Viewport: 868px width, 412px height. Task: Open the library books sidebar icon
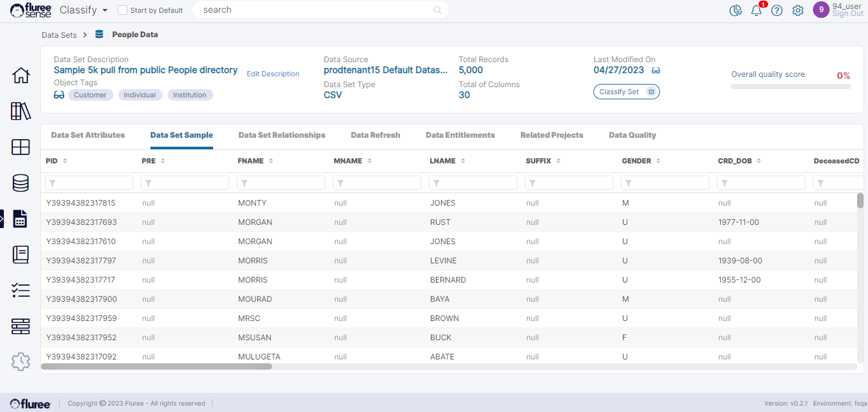click(x=20, y=111)
